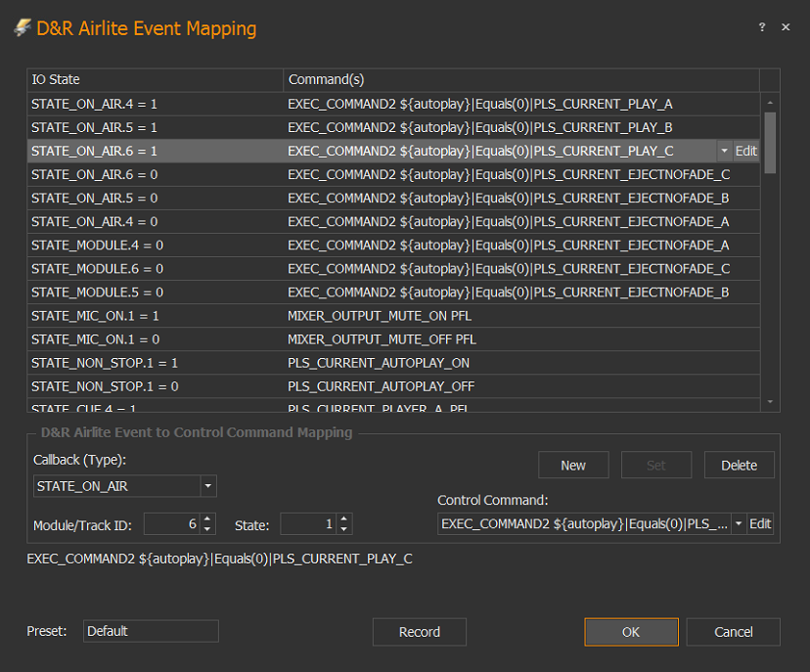This screenshot has width=810, height=672.
Task: Click the D&R Airlite lightning app icon
Action: click(x=22, y=28)
